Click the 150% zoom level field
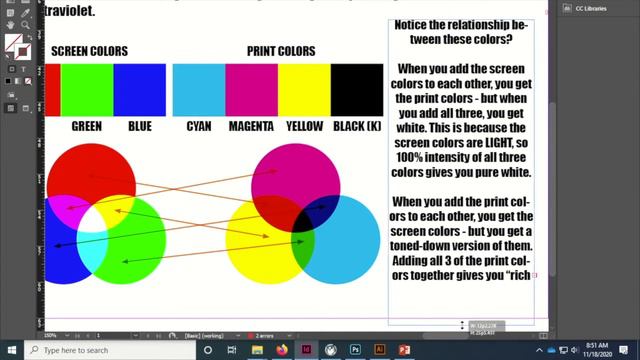This screenshot has height=360, width=640. (x=51, y=336)
